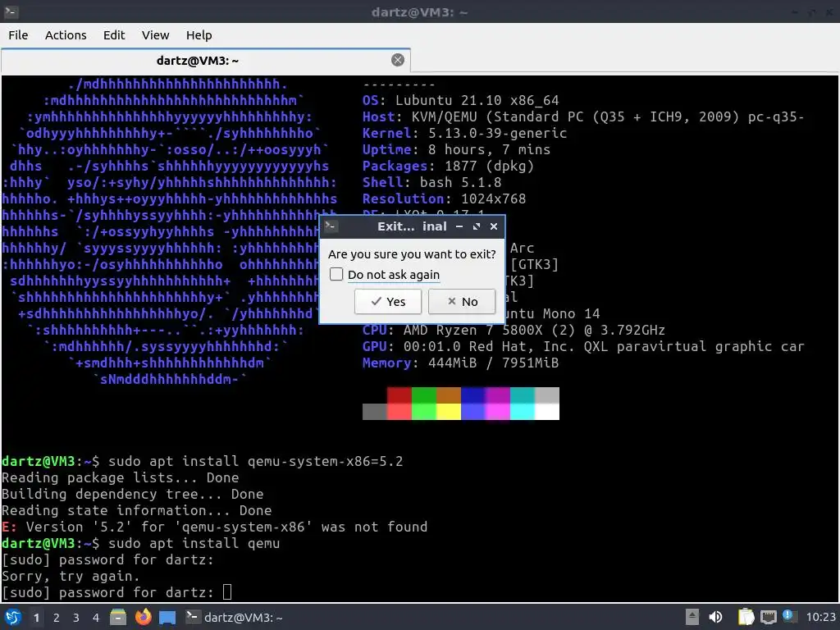Launch the file manager from the taskbar
Viewport: 840px width, 630px height.
(118, 617)
